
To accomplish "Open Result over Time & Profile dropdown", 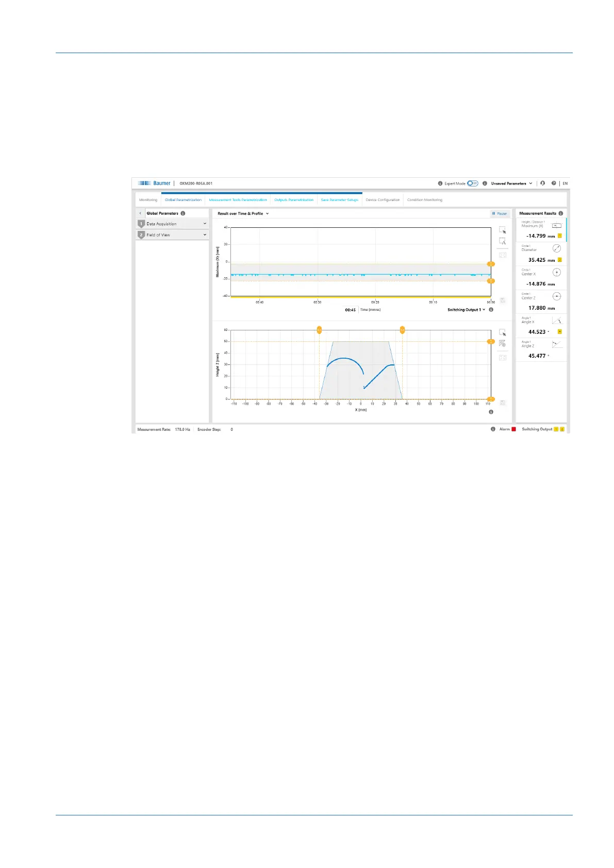I will tap(243, 213).
